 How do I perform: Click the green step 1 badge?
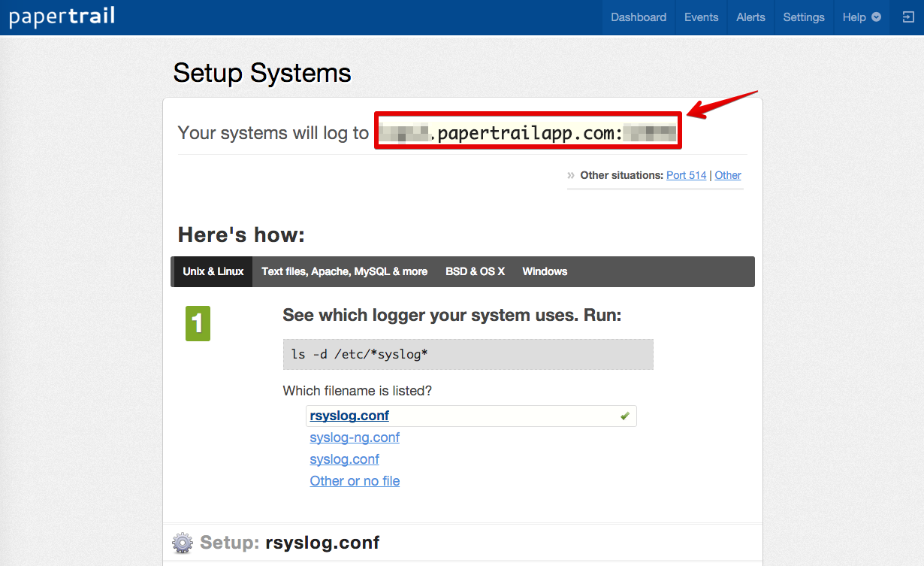(x=198, y=323)
